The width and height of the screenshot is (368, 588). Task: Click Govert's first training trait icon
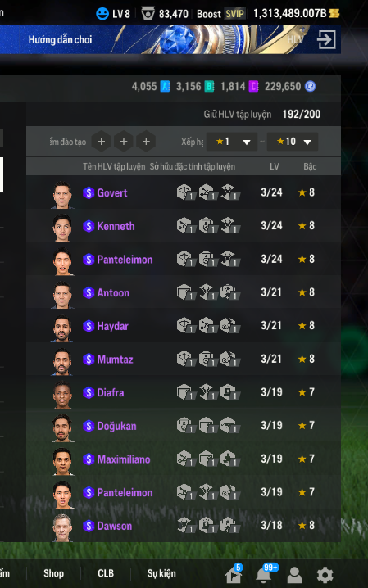pos(185,192)
